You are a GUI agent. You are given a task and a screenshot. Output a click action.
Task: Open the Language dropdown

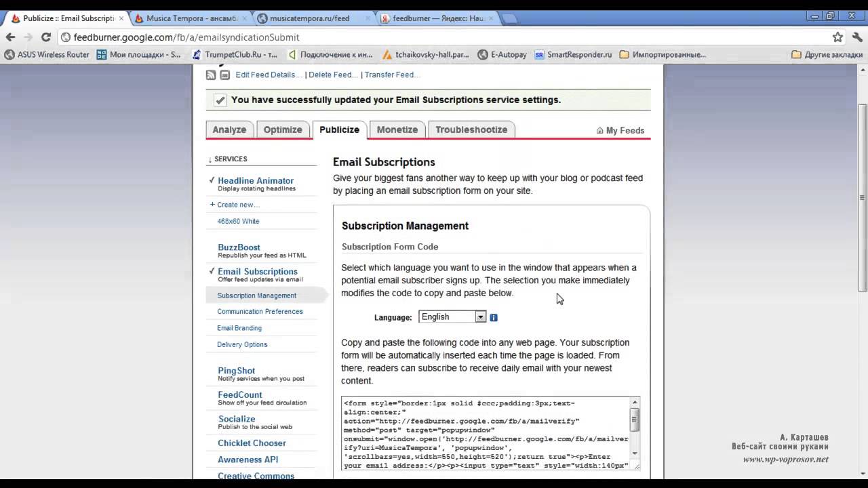pos(452,317)
